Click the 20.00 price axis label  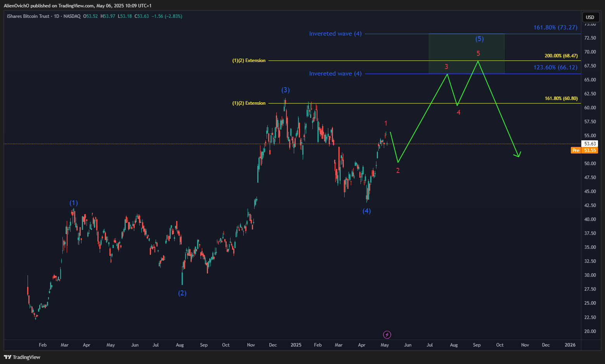coord(590,331)
